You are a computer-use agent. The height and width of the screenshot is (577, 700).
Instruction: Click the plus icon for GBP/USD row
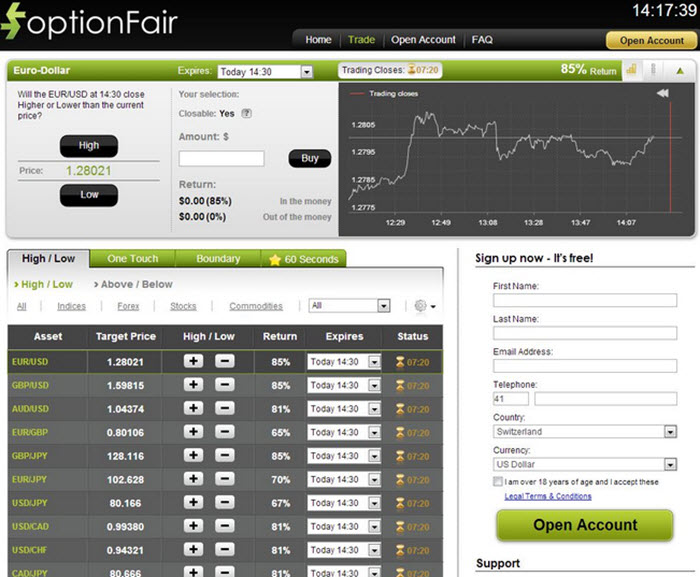(x=193, y=385)
